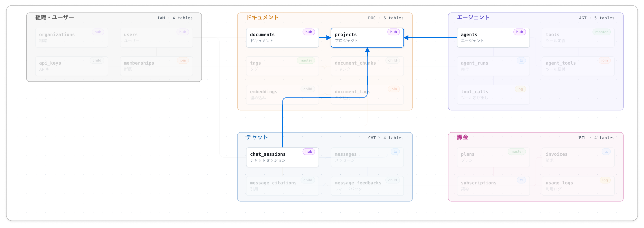The width and height of the screenshot is (644, 228).
Task: Click the join badge on agent_tools
Action: (605, 60)
